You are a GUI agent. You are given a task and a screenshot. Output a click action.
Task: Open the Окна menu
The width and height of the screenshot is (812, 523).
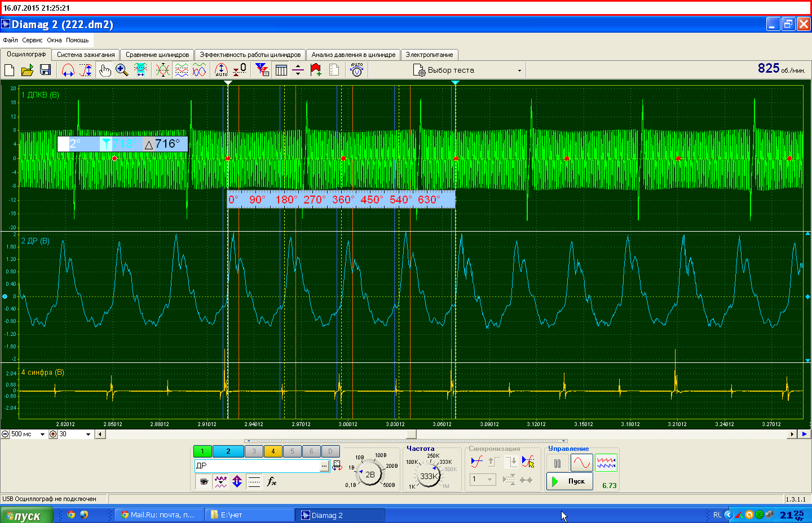tap(54, 40)
